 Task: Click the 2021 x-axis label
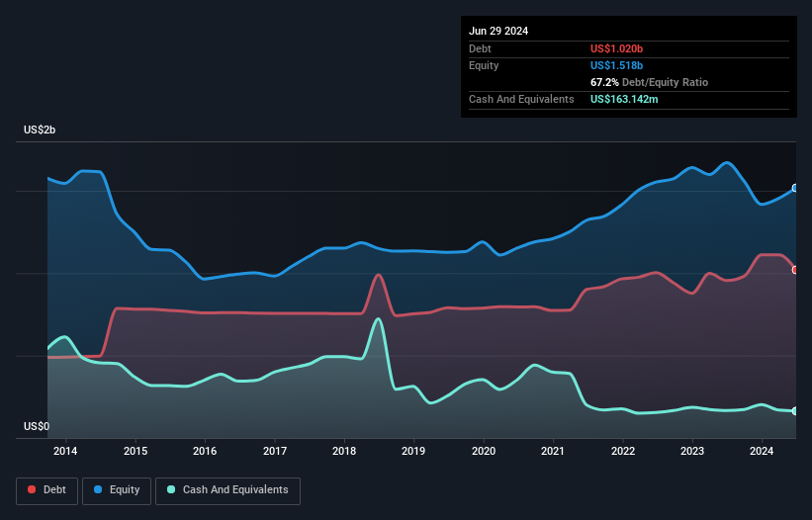coord(553,451)
